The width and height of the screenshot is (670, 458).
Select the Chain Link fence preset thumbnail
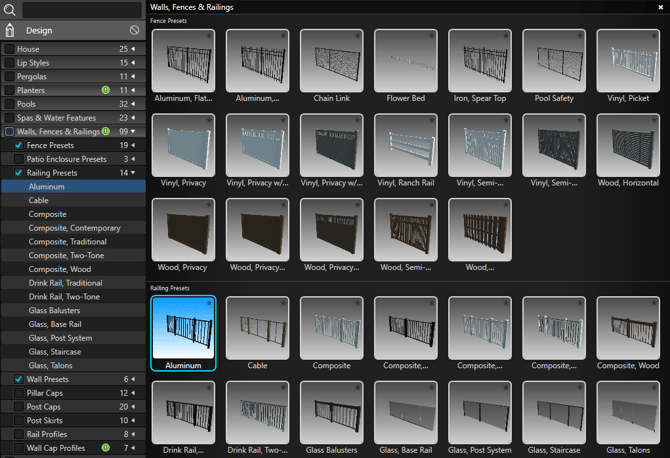point(332,61)
